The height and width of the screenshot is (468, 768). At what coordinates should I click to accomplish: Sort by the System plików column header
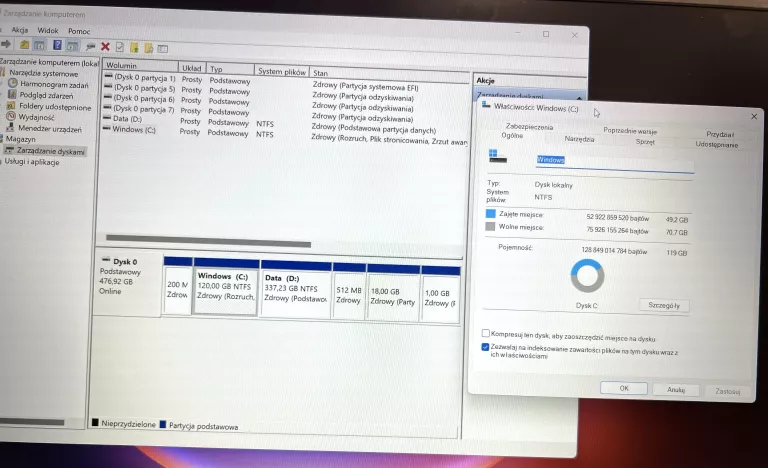282,71
